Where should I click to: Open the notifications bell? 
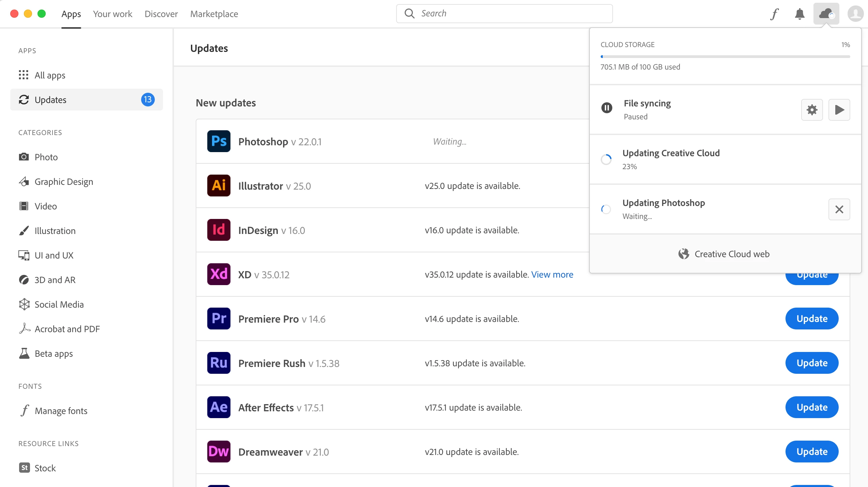pyautogui.click(x=799, y=14)
